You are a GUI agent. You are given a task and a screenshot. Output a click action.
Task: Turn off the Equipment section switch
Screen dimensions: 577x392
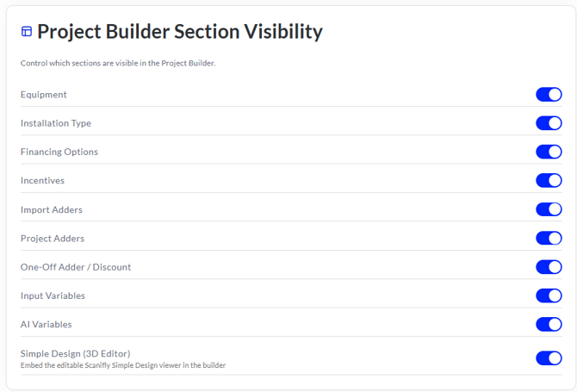tap(549, 94)
